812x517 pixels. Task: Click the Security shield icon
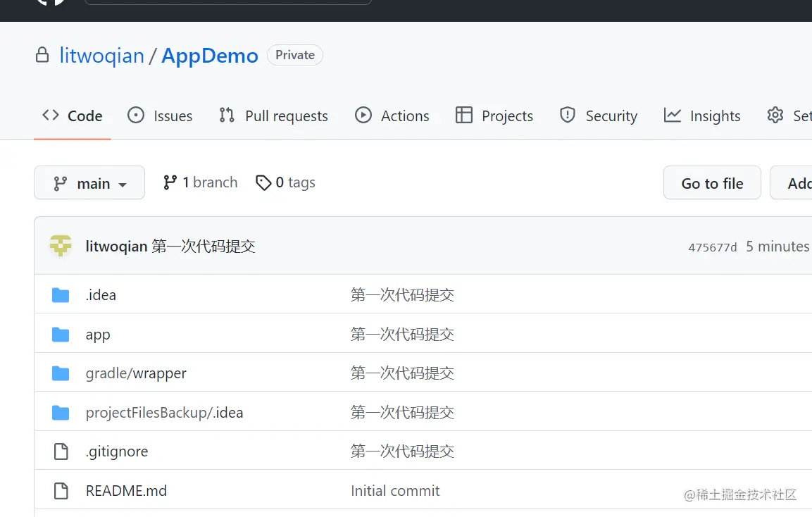pyautogui.click(x=568, y=116)
